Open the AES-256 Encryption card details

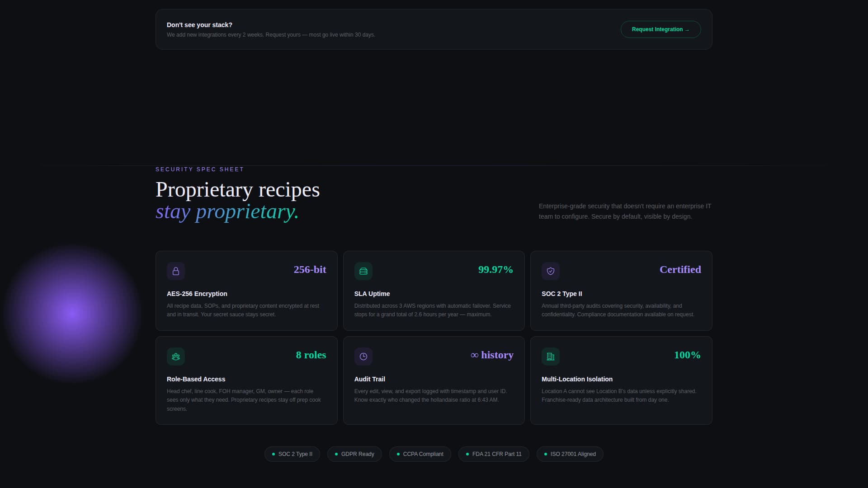point(246,291)
